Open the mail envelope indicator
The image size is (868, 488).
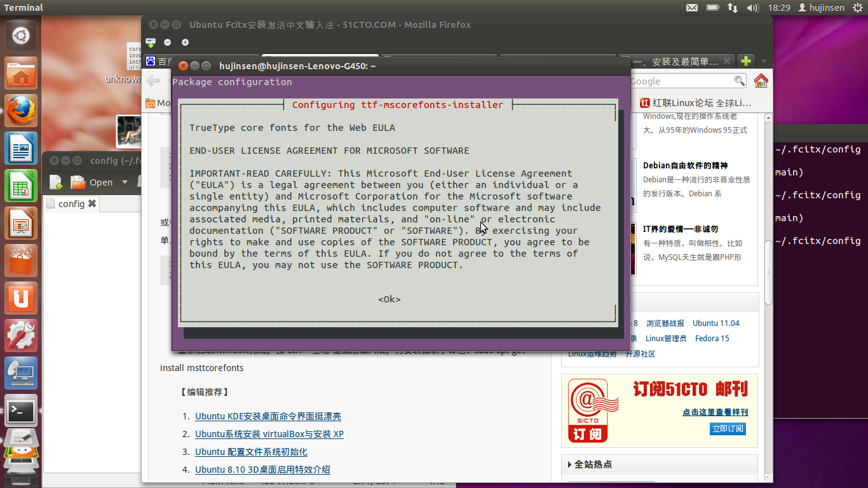[x=692, y=8]
